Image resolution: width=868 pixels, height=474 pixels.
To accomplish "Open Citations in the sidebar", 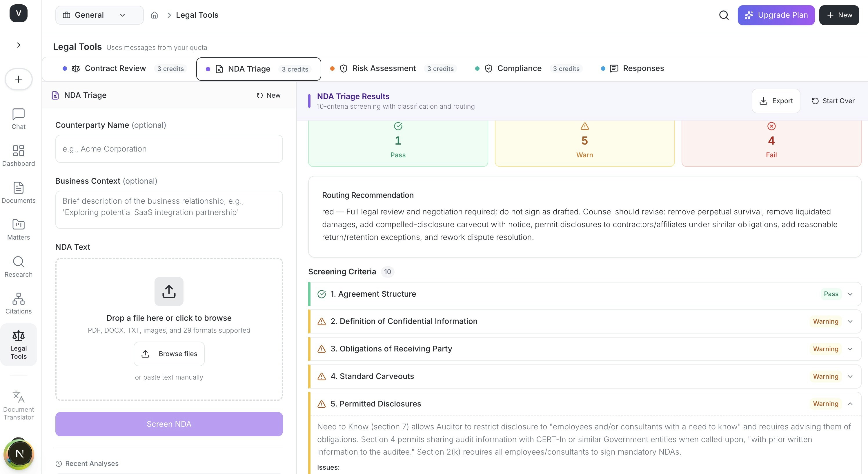I will (x=19, y=304).
